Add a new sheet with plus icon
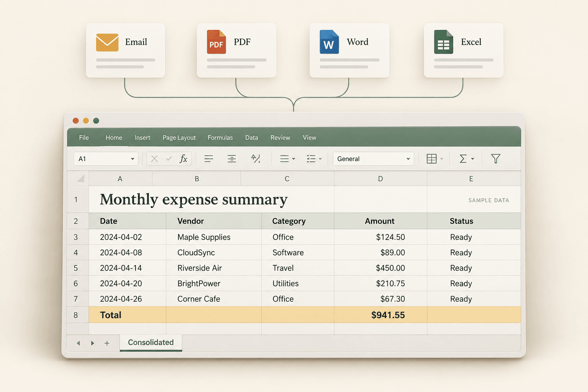 [107, 343]
